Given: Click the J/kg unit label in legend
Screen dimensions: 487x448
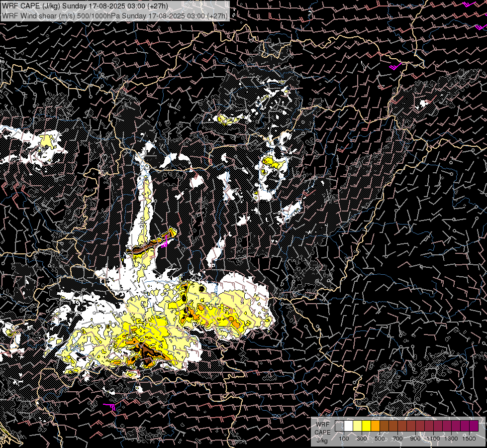Looking at the screenshot, I should [322, 441].
